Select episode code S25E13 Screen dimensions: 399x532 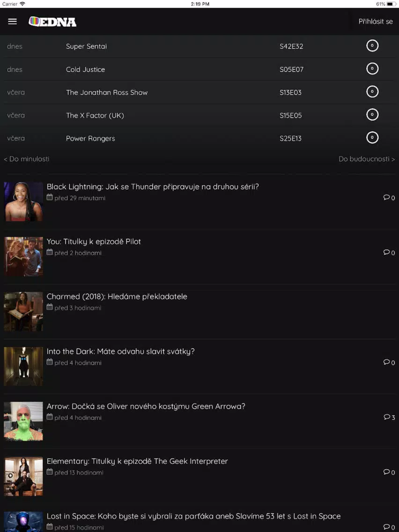[x=290, y=139]
